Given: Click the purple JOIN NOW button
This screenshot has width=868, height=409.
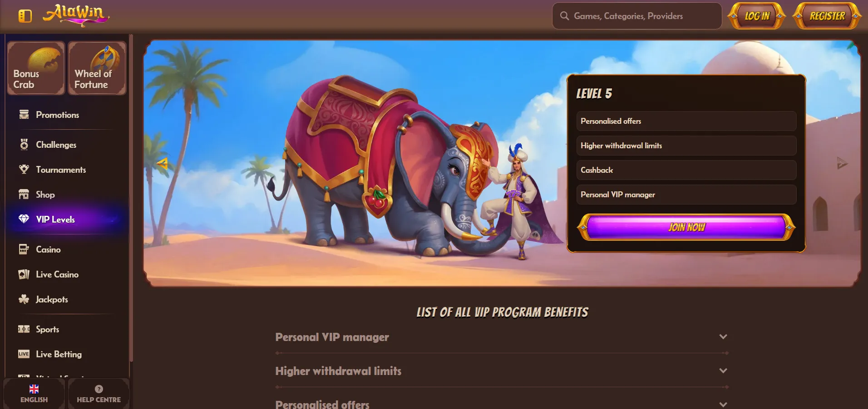Looking at the screenshot, I should coord(686,227).
